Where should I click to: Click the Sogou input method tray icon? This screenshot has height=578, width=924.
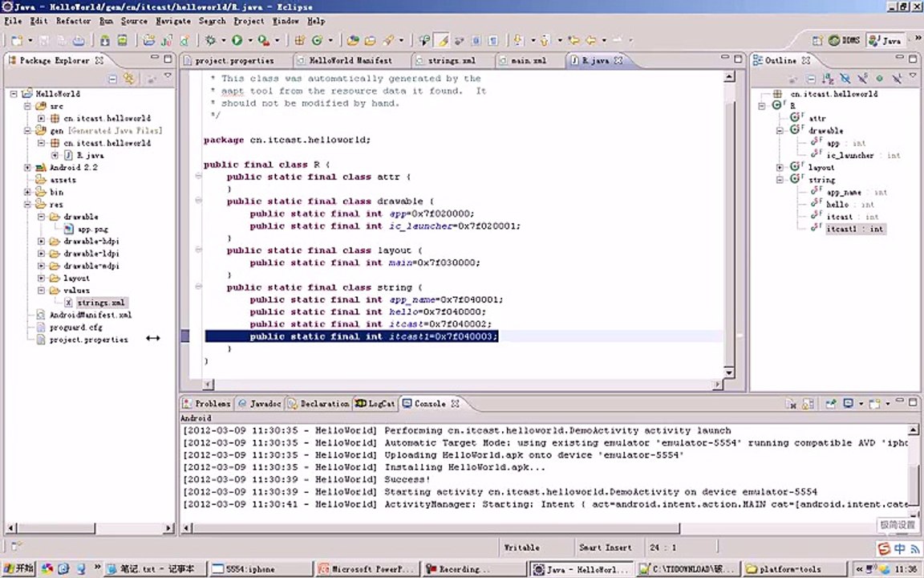(x=884, y=548)
